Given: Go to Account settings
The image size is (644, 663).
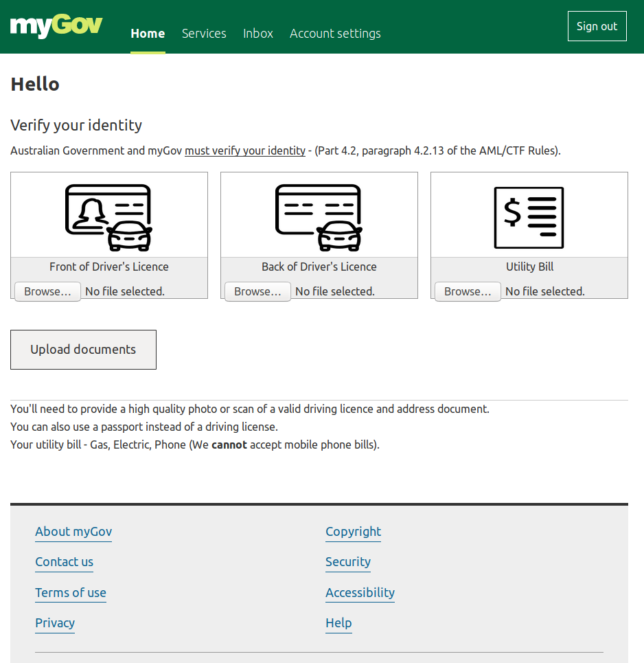Looking at the screenshot, I should point(335,33).
